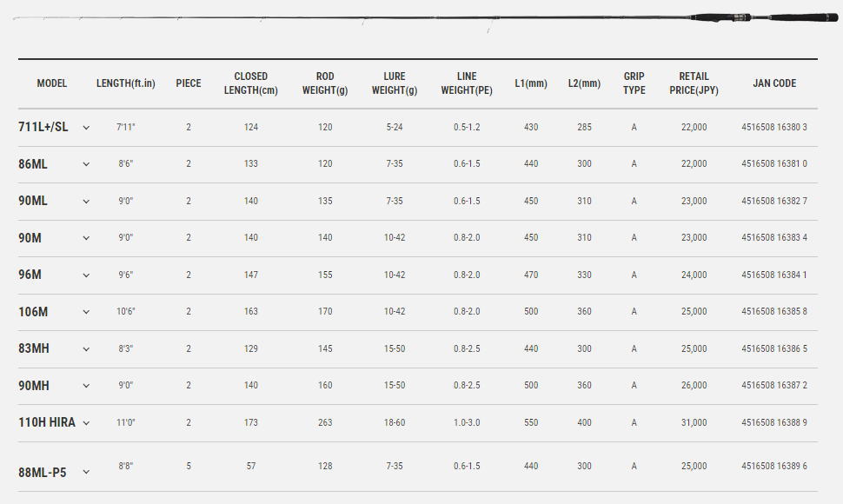Expand the 96M row chevron

coord(86,275)
